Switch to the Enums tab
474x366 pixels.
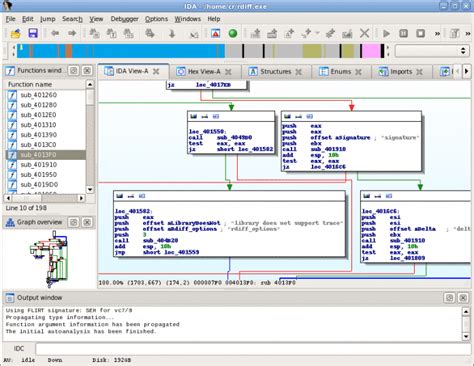tap(340, 71)
